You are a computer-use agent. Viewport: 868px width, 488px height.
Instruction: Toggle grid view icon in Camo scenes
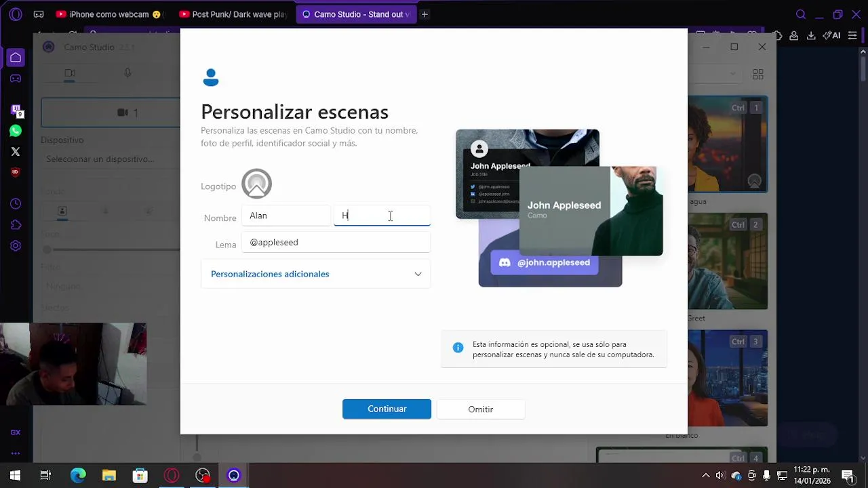click(758, 74)
